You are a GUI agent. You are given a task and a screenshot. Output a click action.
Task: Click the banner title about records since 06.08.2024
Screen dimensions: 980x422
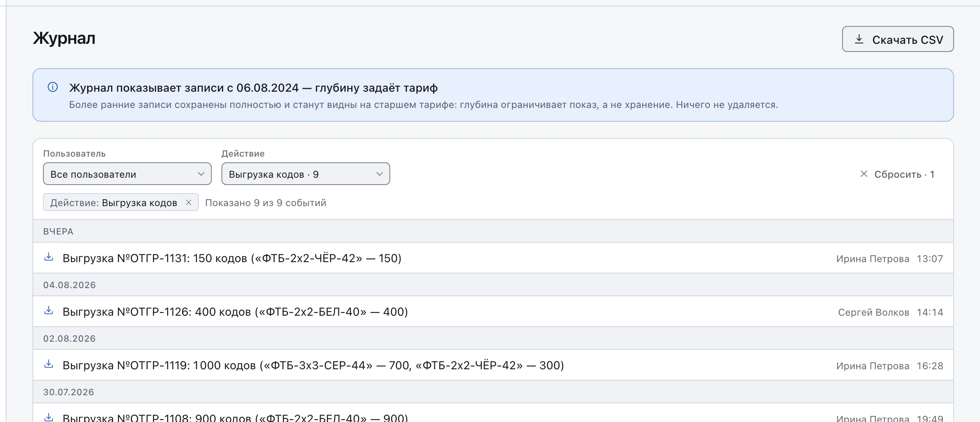pos(254,88)
